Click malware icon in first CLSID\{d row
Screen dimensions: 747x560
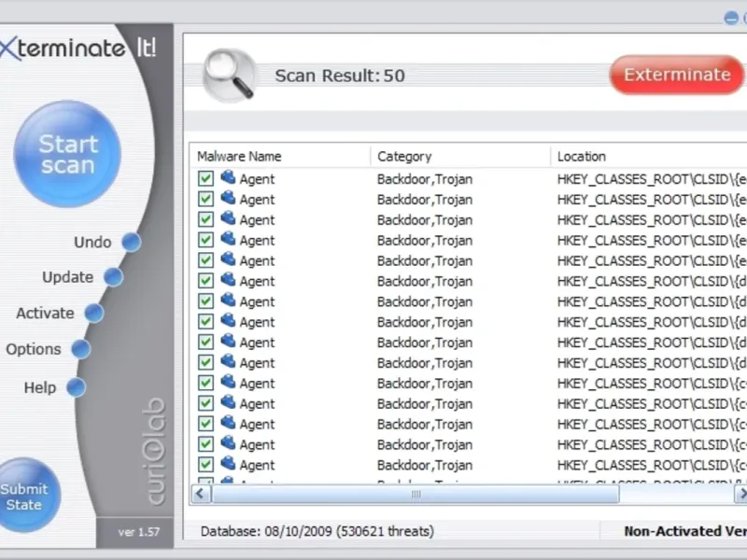[x=228, y=279]
